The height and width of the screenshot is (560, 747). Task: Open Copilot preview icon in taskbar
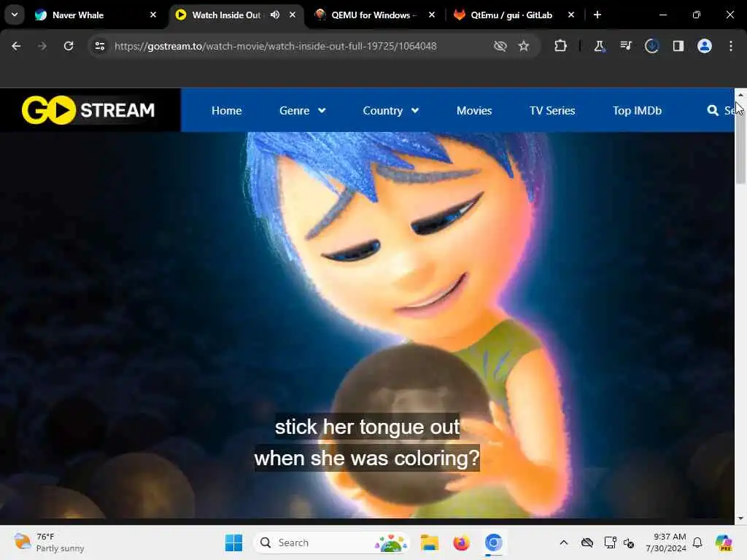click(724, 542)
